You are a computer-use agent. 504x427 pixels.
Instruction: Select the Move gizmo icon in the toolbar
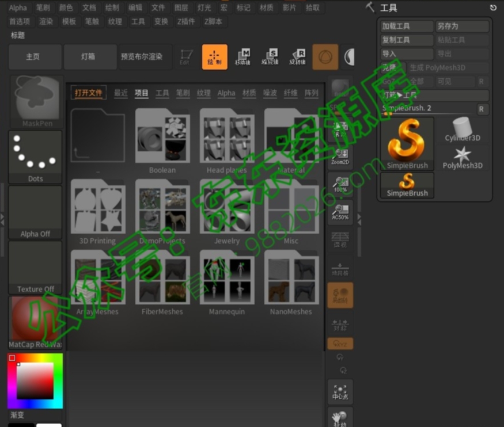243,56
